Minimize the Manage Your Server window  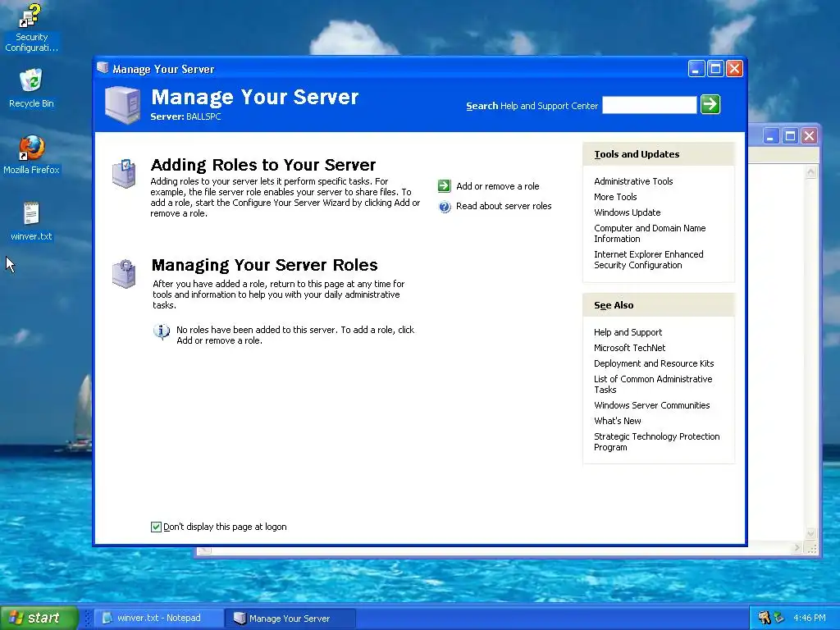point(696,69)
